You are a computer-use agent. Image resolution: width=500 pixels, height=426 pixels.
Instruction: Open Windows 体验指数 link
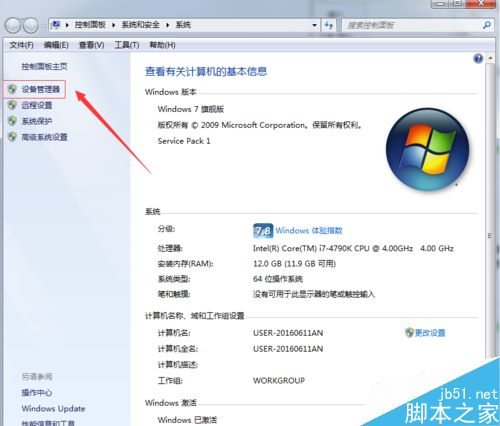coord(309,230)
